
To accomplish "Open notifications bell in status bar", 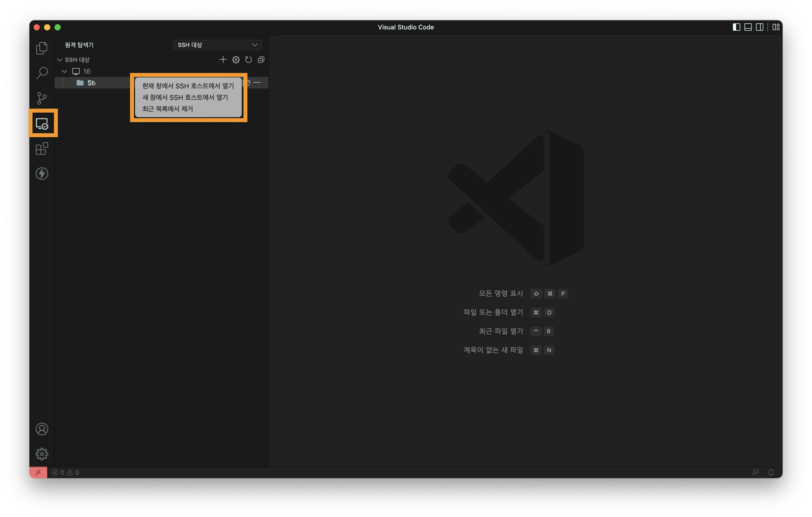I will pos(771,472).
